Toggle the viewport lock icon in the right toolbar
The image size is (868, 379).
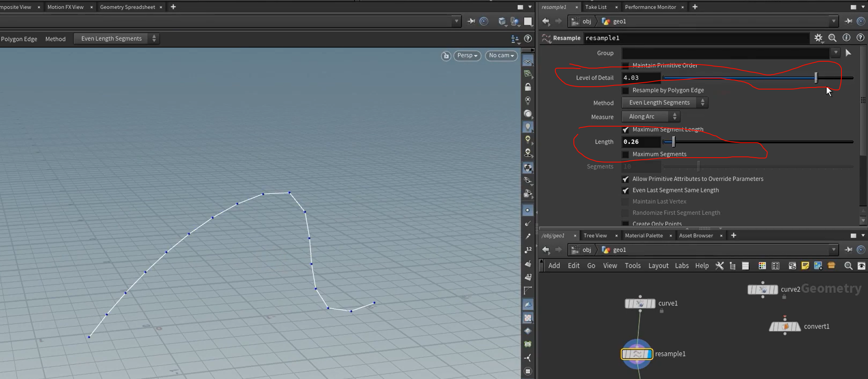coord(528,87)
